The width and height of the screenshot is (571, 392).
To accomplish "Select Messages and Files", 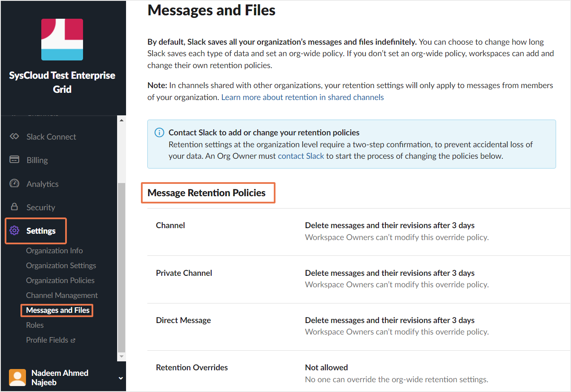I will (x=58, y=310).
